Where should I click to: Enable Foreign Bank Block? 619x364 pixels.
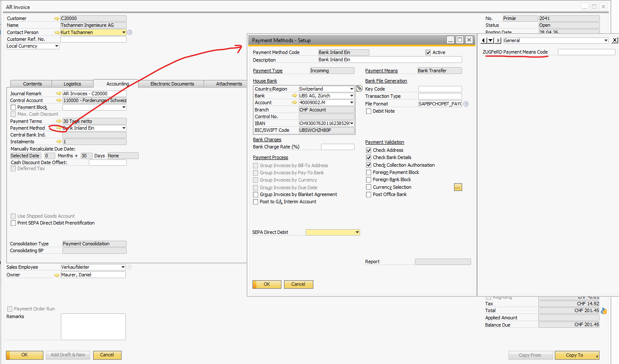tap(369, 179)
